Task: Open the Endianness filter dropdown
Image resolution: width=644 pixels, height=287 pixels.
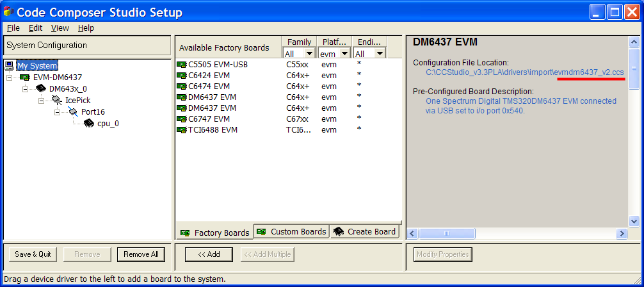Action: pyautogui.click(x=380, y=53)
